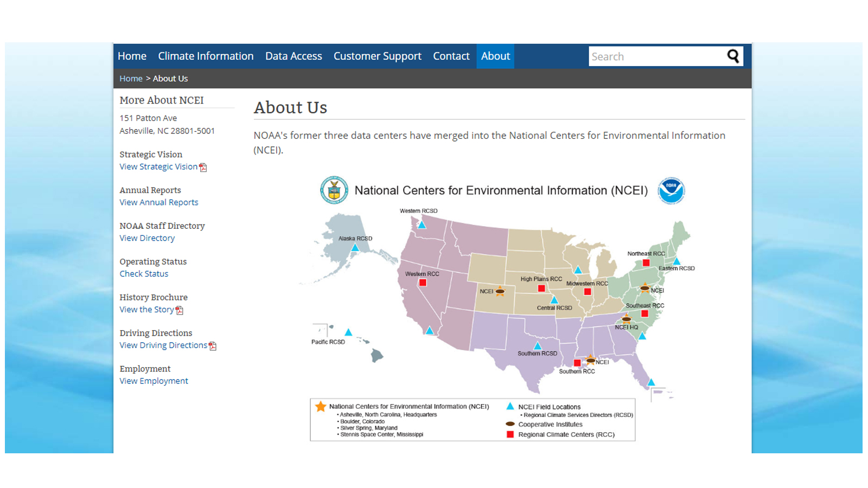Click the search magnifier icon

coord(733,56)
